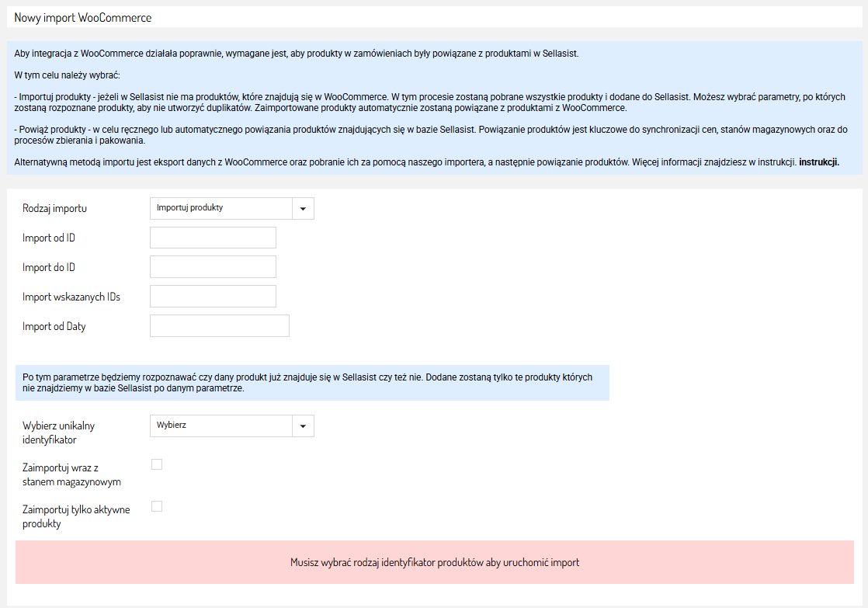Click the 'Nowy import WooCommerce' page heading

coord(83,17)
